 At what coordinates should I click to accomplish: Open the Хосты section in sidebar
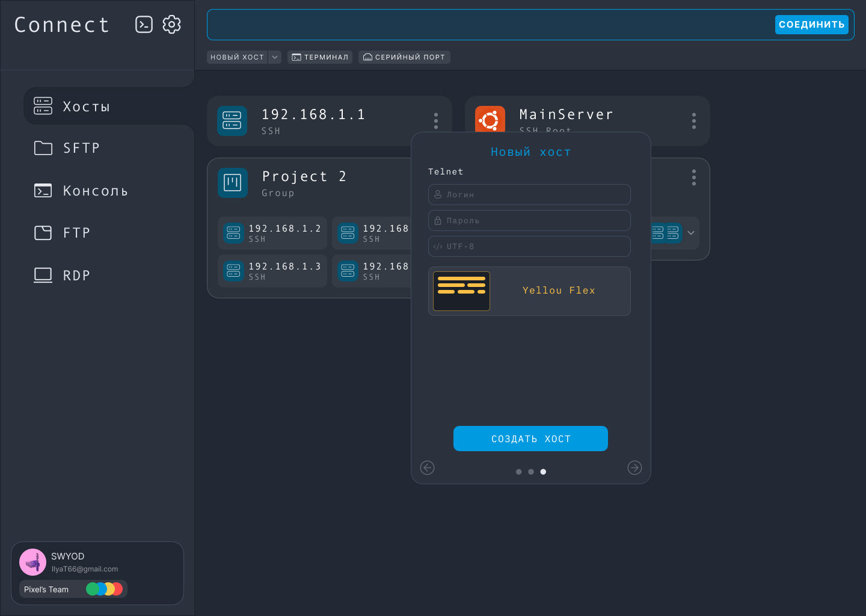[87, 106]
